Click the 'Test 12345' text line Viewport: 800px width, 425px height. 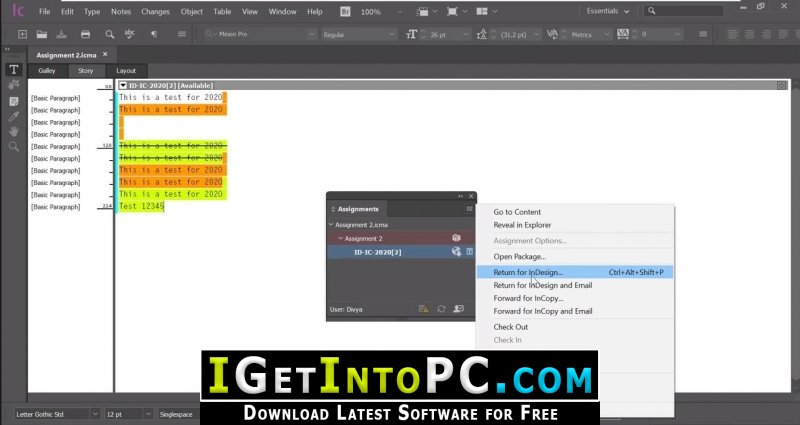click(x=141, y=206)
